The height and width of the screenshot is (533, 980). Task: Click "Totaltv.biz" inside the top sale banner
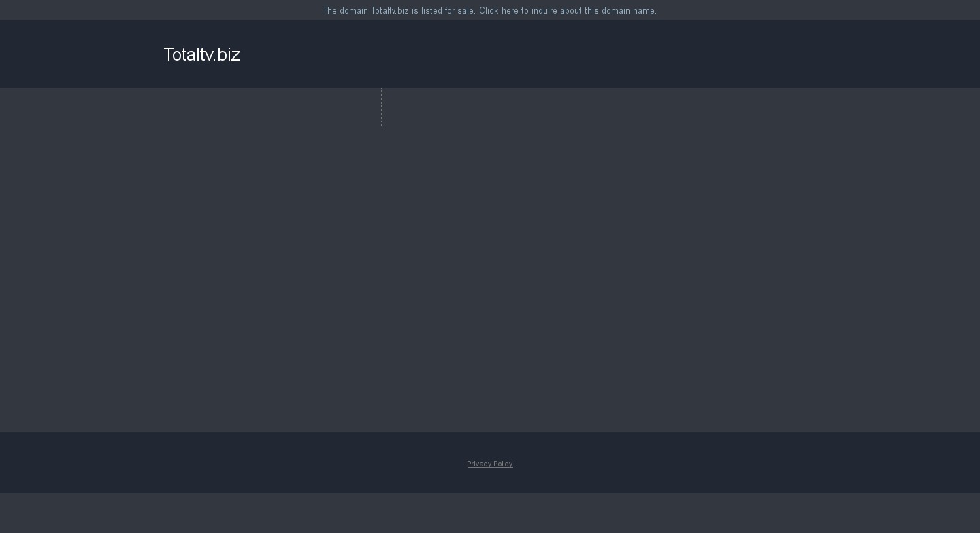coord(389,11)
